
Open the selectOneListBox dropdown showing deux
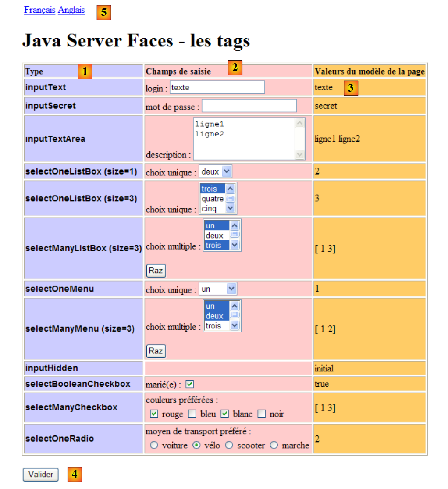(x=215, y=172)
